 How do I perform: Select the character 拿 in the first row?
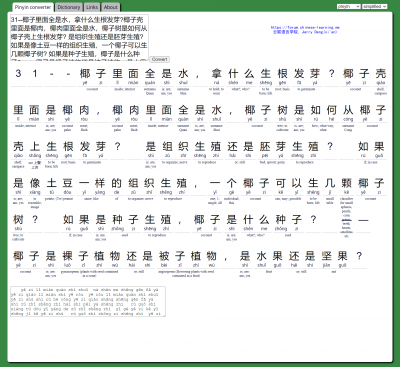point(217,73)
